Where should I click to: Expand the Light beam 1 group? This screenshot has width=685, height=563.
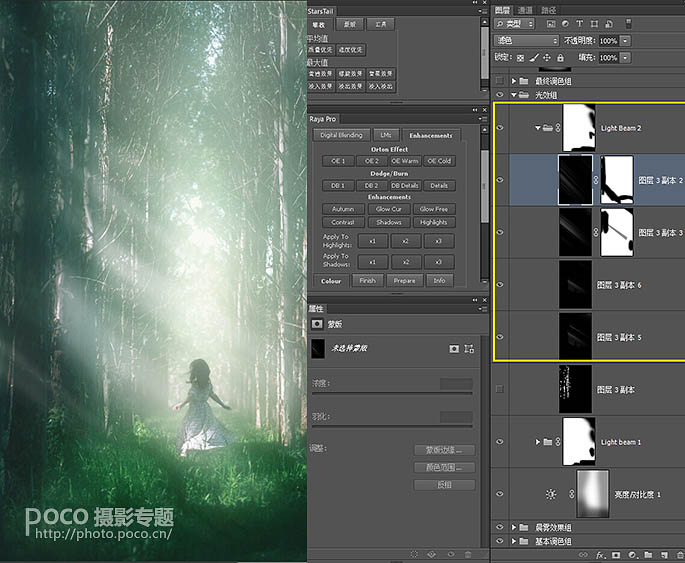coord(538,442)
